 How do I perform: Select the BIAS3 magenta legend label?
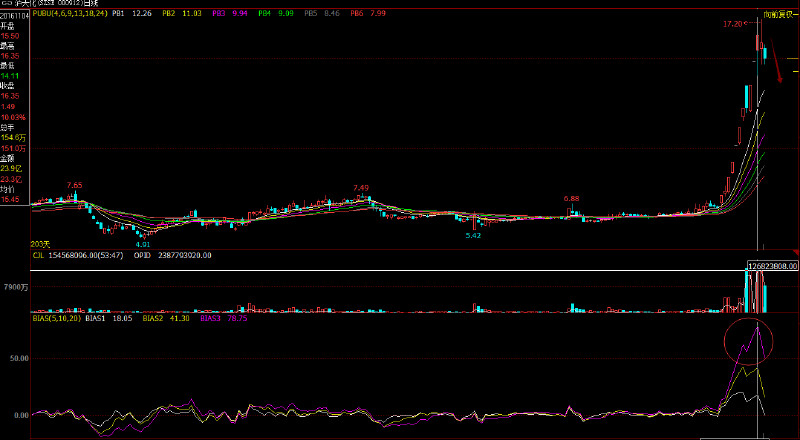tap(210, 318)
